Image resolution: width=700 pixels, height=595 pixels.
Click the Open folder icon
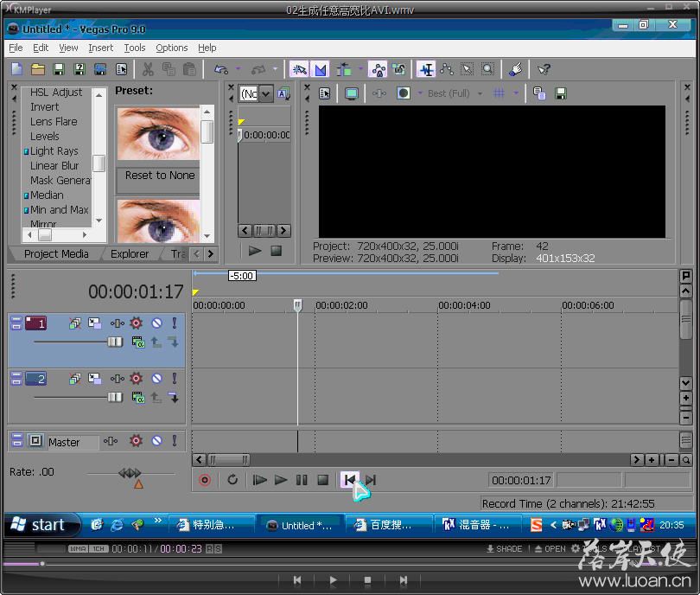coord(38,69)
